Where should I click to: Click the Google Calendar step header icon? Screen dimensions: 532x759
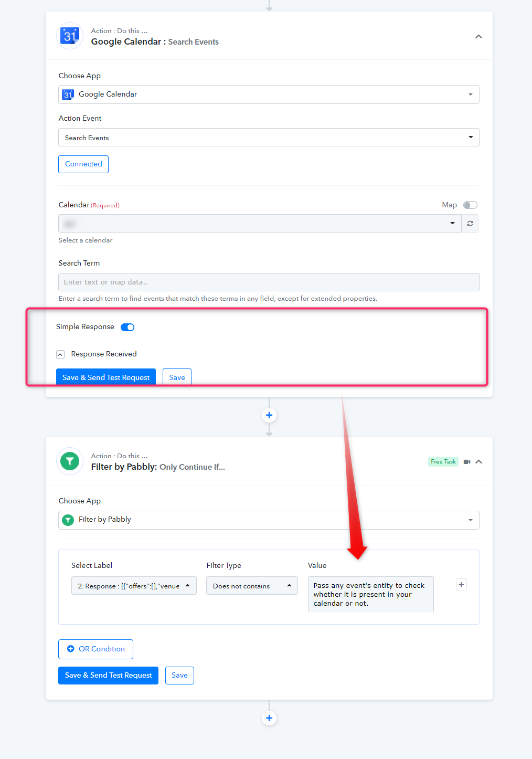[70, 36]
